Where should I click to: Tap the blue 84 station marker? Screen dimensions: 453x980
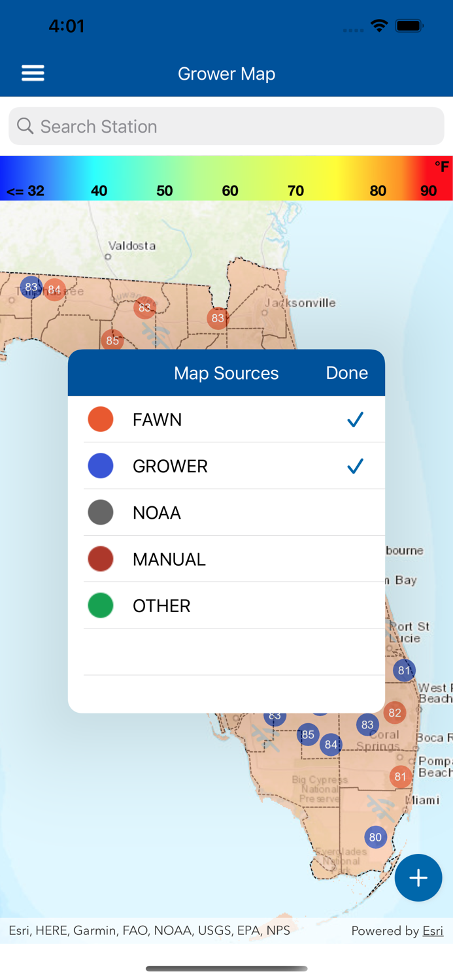(x=331, y=745)
